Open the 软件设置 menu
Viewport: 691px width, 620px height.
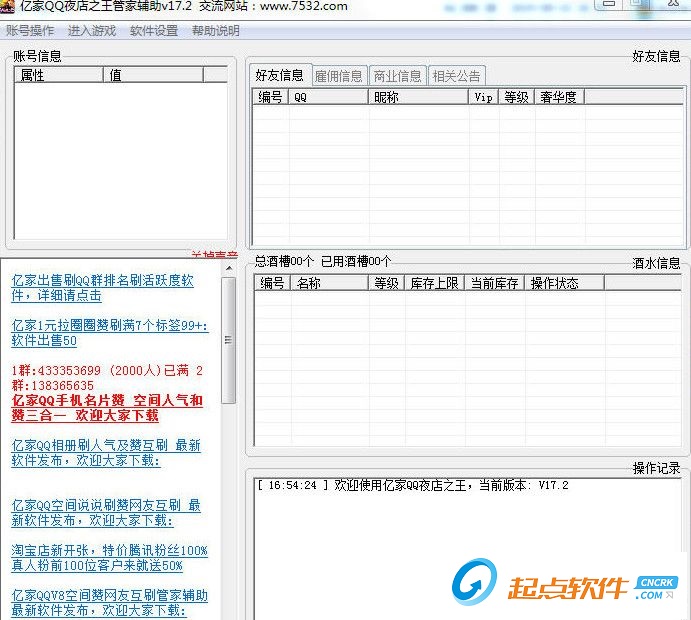154,31
